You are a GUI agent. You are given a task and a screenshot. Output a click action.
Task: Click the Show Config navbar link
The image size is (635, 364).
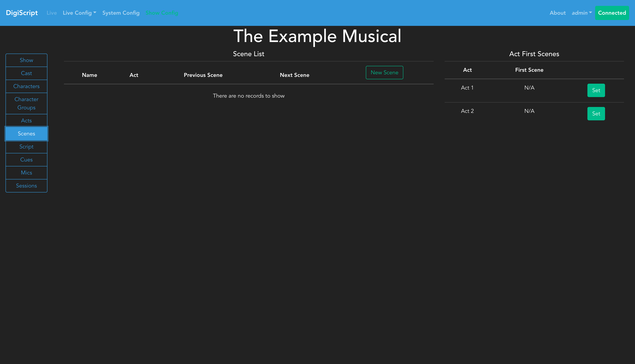point(162,13)
